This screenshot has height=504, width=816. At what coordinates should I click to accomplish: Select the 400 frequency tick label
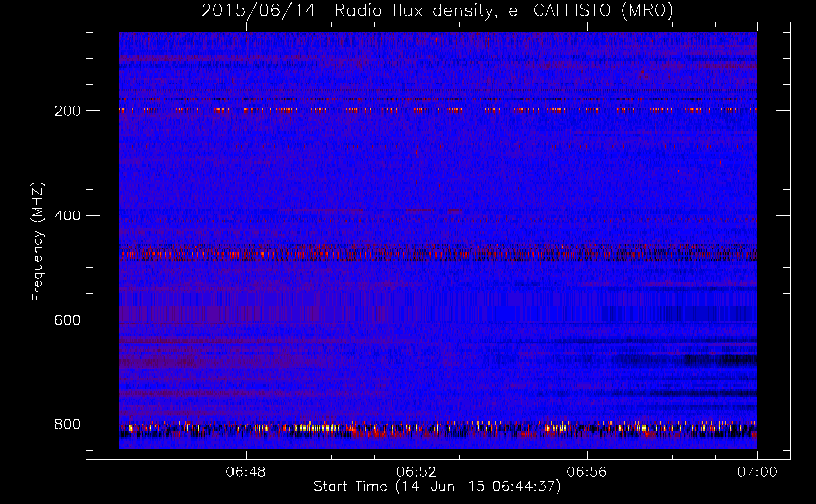pyautogui.click(x=68, y=216)
